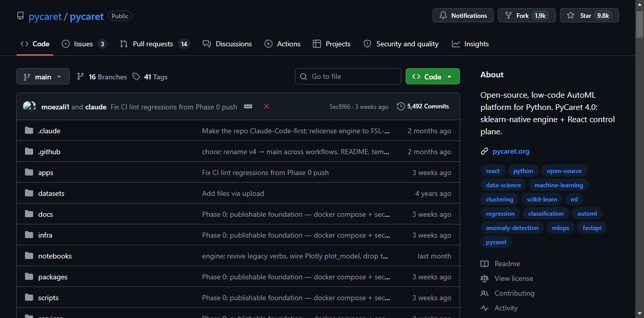Click the folder icon beside notebooks
Screen dimensions: 644x318
29,256
